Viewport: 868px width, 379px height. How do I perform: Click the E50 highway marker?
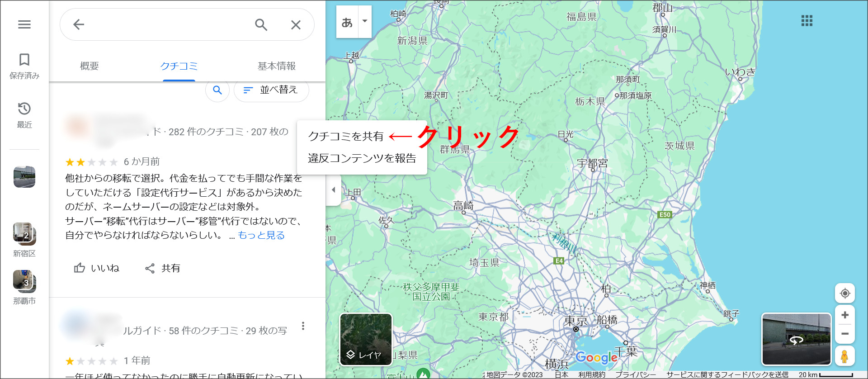[x=665, y=215]
